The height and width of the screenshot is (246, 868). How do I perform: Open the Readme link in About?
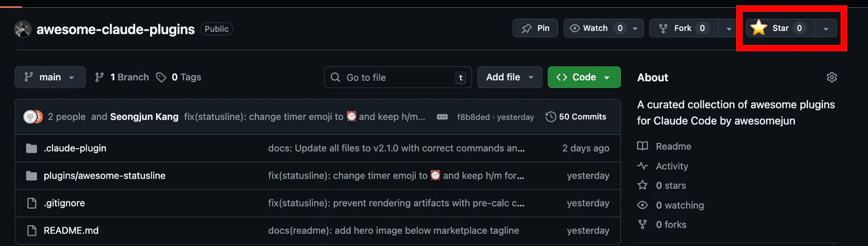tap(674, 146)
